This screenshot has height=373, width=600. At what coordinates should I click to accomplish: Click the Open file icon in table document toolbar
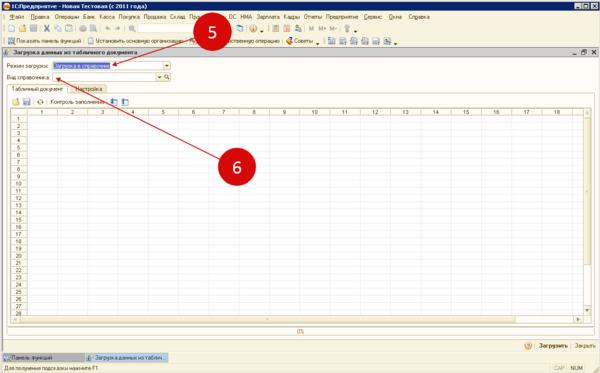[16, 102]
